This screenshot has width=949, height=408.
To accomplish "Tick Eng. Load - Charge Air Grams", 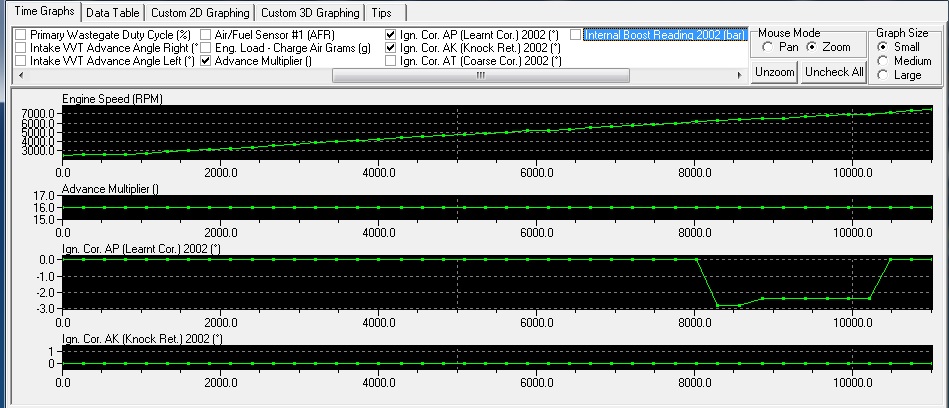I will [x=206, y=48].
